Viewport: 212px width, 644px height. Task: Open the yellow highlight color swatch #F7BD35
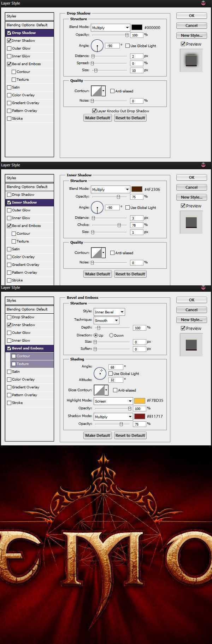[140, 401]
